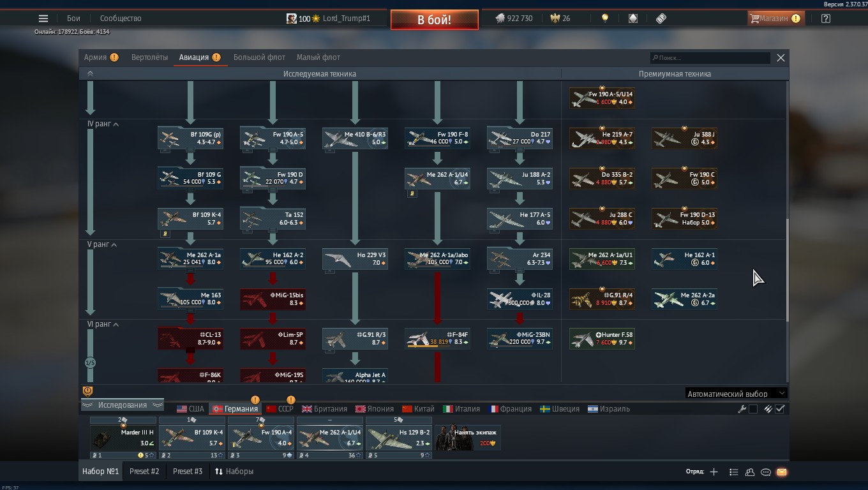Select Набор №1 preset
Screen dimensions: 868x490
pos(101,471)
